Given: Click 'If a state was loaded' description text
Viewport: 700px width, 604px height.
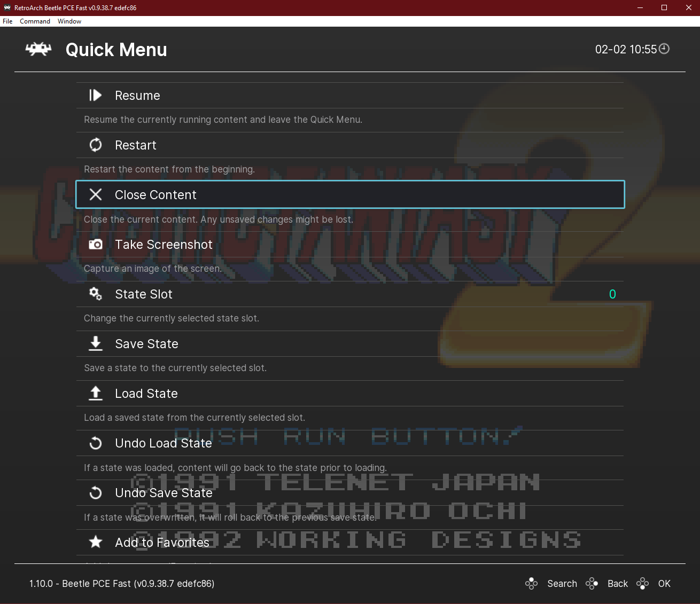Looking at the screenshot, I should tap(235, 468).
